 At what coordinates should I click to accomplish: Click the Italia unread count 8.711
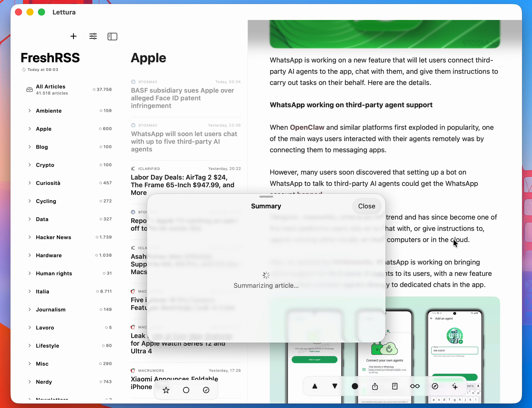104,291
